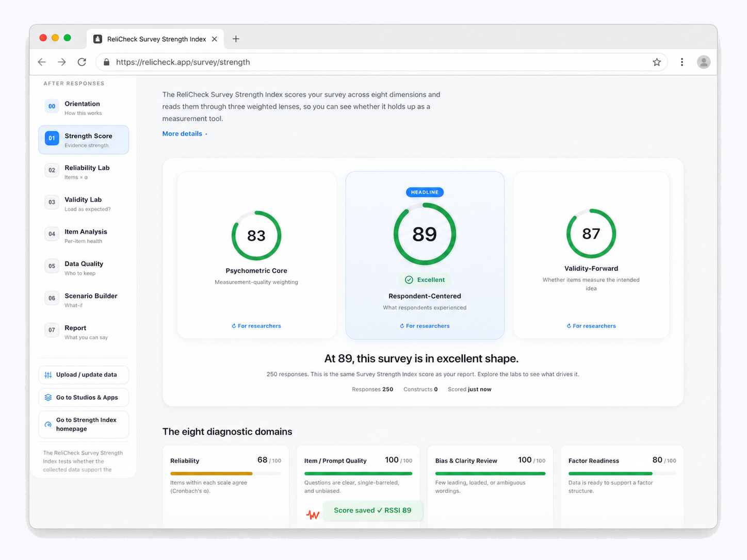Open the Factor Readiness domain card
Viewport: 747px width, 560px height.
(622, 486)
